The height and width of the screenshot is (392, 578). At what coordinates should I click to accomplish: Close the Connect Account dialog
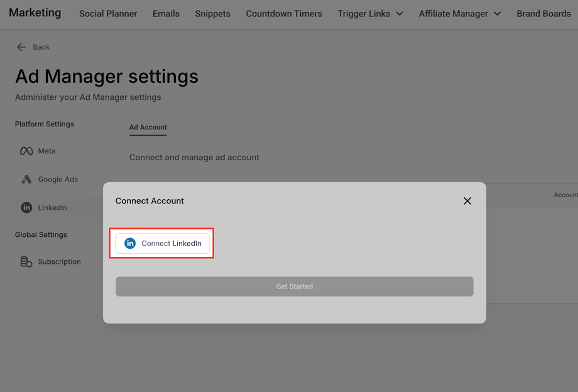pyautogui.click(x=467, y=201)
